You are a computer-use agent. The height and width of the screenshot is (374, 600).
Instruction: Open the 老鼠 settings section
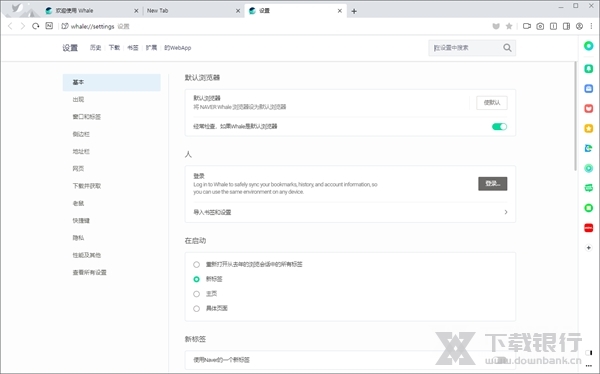click(x=78, y=203)
